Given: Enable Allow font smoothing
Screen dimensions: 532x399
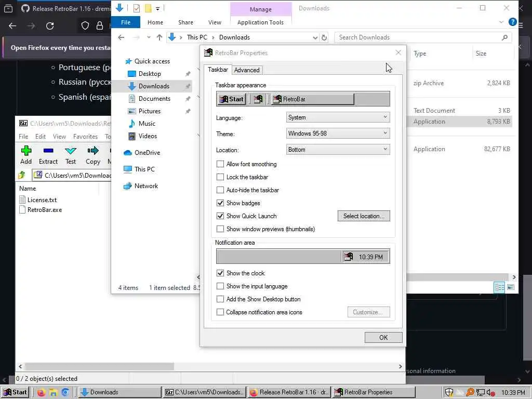Looking at the screenshot, I should pyautogui.click(x=220, y=164).
